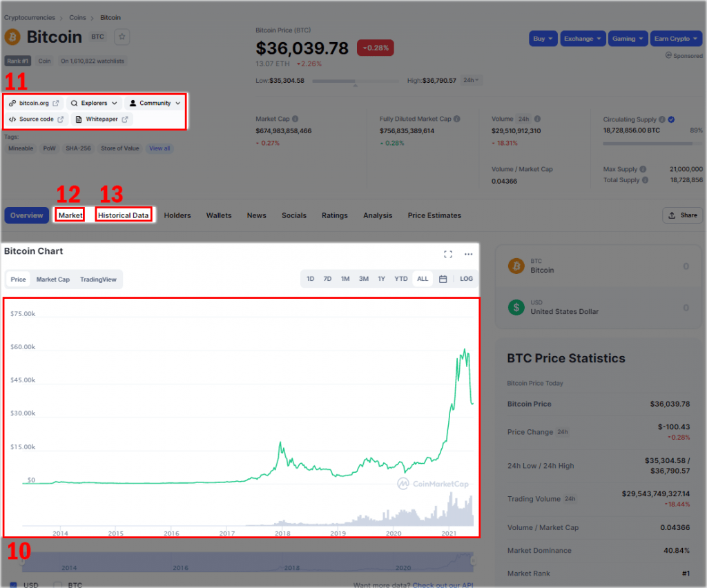Select the 7D chart range

(327, 279)
